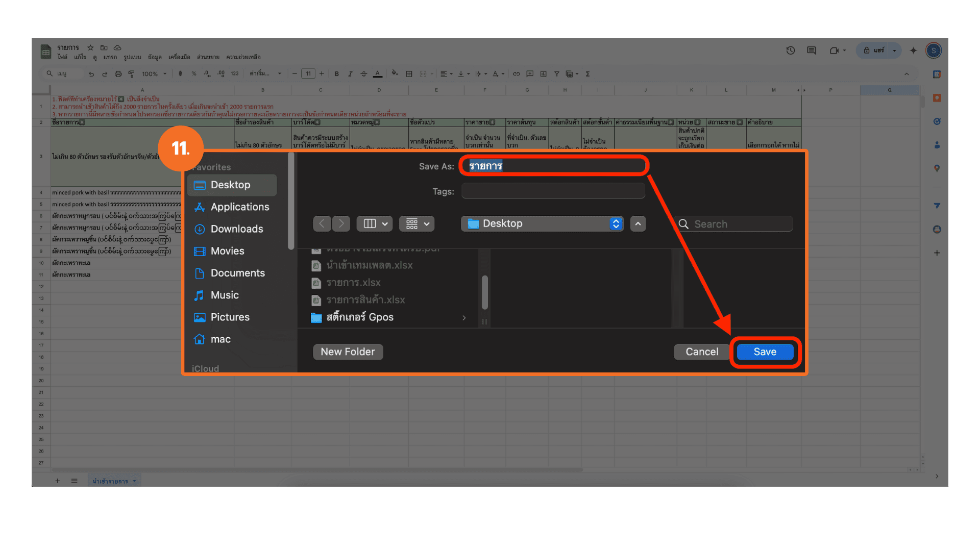Open the Desktop location dropdown
Viewport: 980px width, 551px height.
[x=542, y=224]
